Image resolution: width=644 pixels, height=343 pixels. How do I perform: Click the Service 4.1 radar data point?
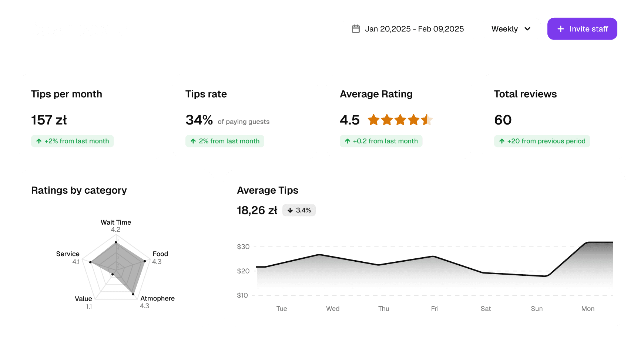pyautogui.click(x=90, y=262)
